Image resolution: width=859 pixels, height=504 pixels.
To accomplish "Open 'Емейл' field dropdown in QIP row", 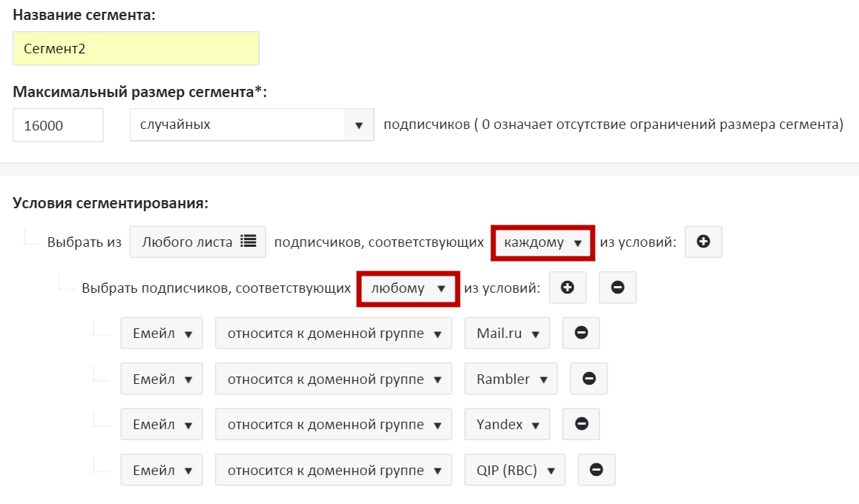I will [162, 470].
